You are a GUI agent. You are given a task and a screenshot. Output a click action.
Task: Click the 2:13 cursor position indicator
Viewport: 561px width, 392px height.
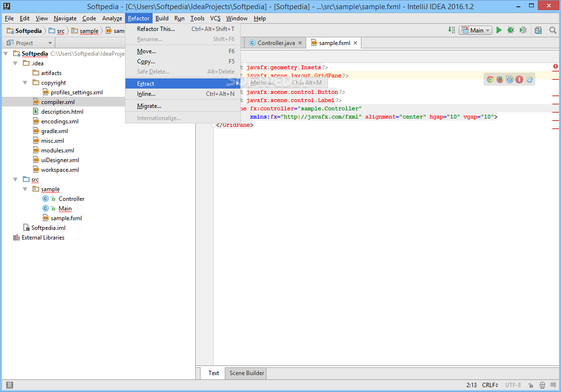[x=471, y=385]
